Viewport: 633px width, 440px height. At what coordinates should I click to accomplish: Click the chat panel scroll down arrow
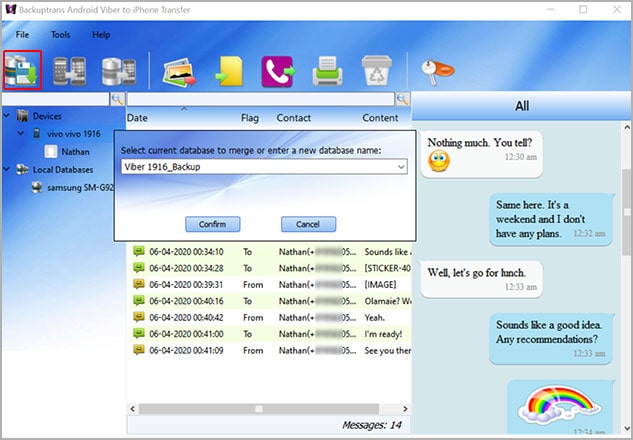tap(627, 428)
